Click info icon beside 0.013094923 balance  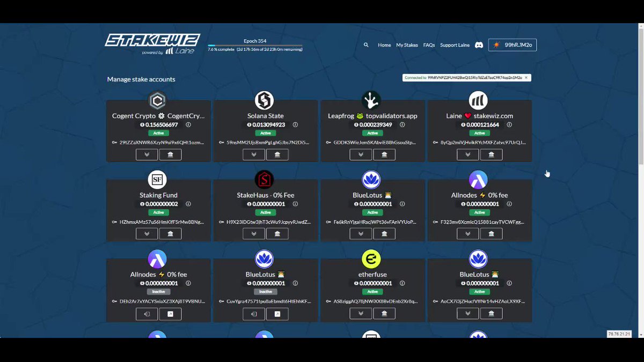(295, 124)
